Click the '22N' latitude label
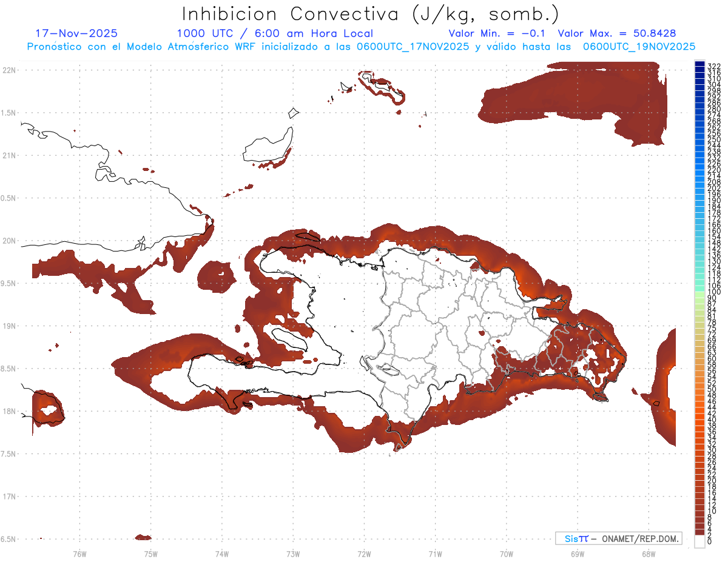This screenshot has height=562, width=728. point(8,70)
